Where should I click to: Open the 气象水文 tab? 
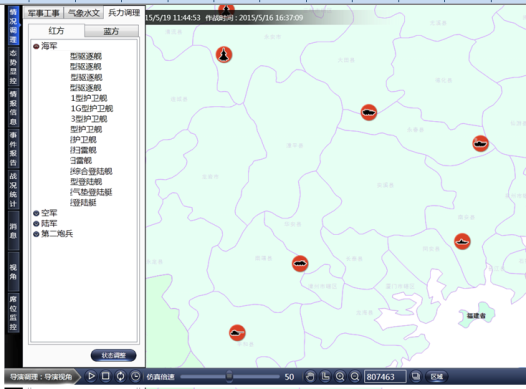(84, 13)
